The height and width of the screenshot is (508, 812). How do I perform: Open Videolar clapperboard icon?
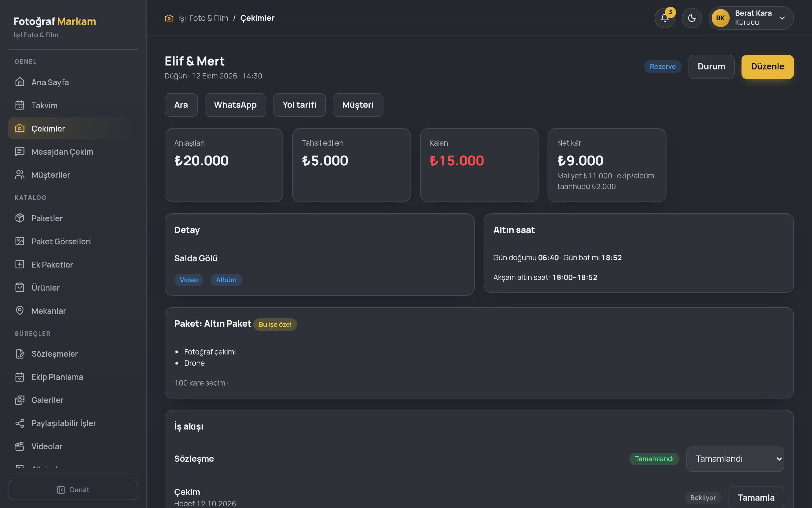(x=20, y=446)
